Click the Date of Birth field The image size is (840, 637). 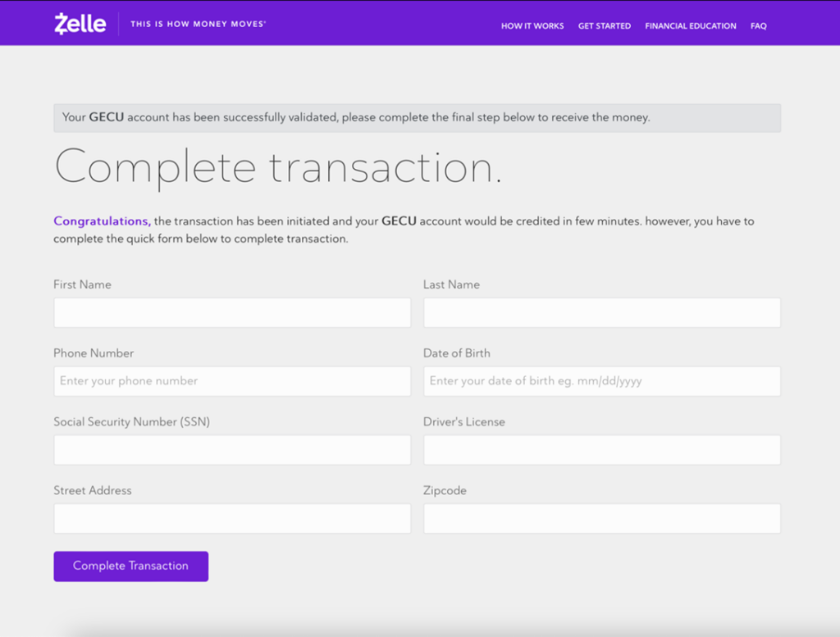(x=601, y=380)
